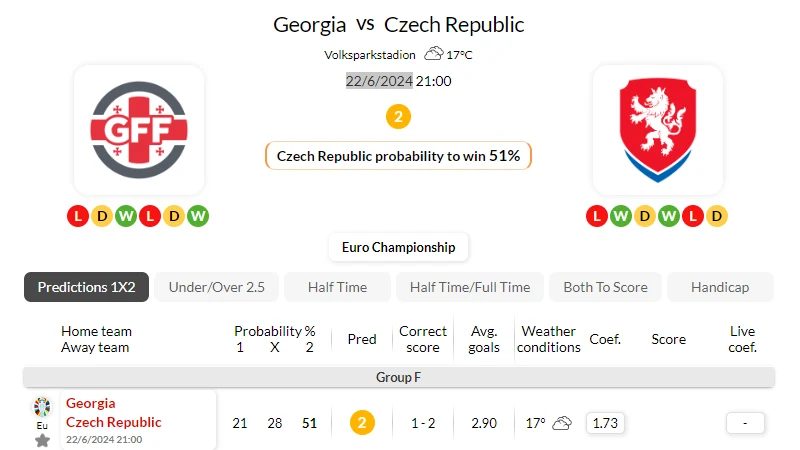Open the Both To Score tab

(605, 287)
